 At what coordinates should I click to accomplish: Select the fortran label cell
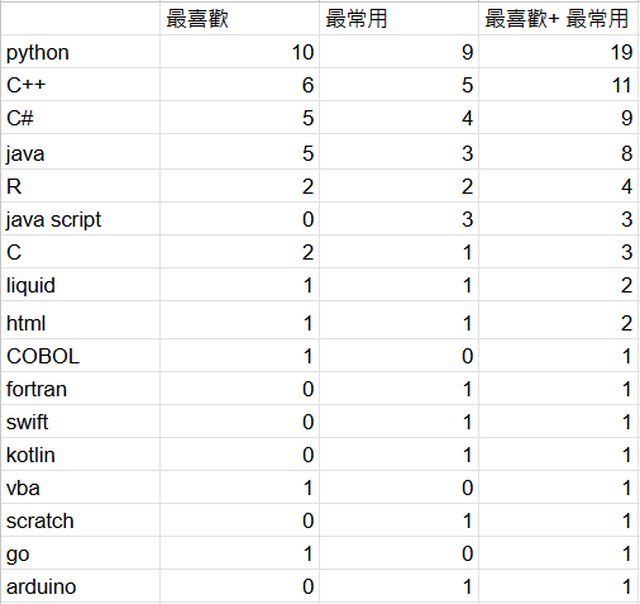(x=80, y=389)
